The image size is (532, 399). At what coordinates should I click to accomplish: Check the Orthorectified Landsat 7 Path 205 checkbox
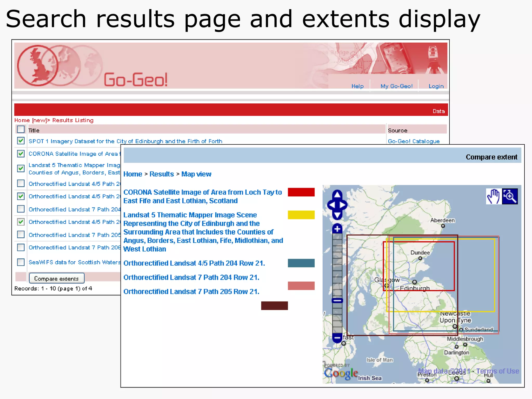click(x=21, y=234)
